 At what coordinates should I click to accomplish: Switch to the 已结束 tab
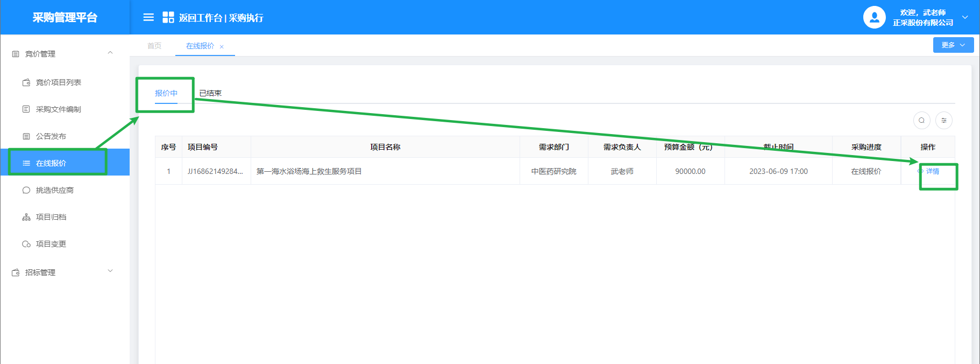[210, 93]
